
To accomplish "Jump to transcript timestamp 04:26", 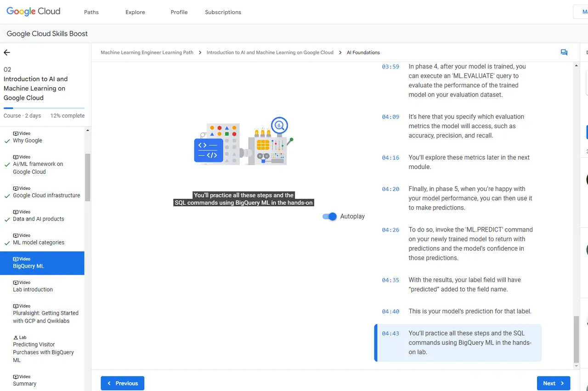I will point(390,230).
